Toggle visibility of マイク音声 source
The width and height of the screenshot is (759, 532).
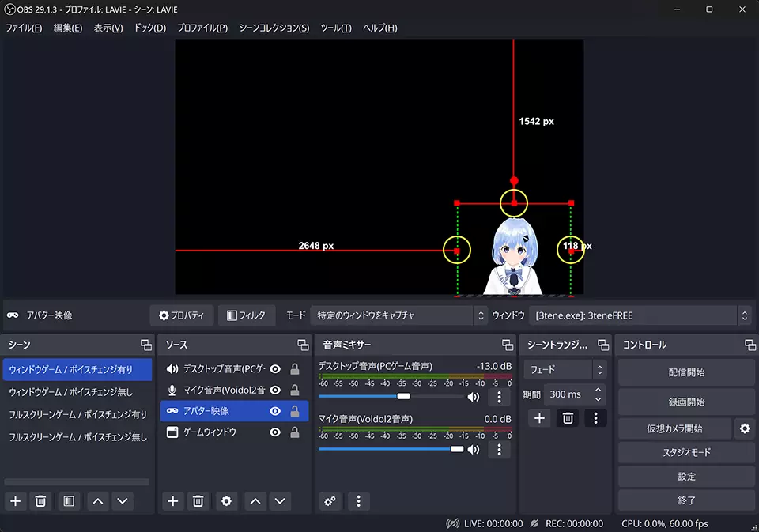(275, 390)
